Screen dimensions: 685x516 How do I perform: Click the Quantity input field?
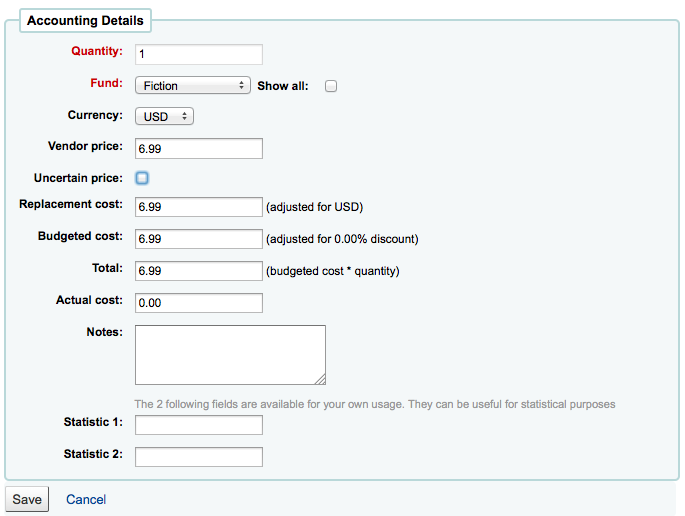(199, 54)
